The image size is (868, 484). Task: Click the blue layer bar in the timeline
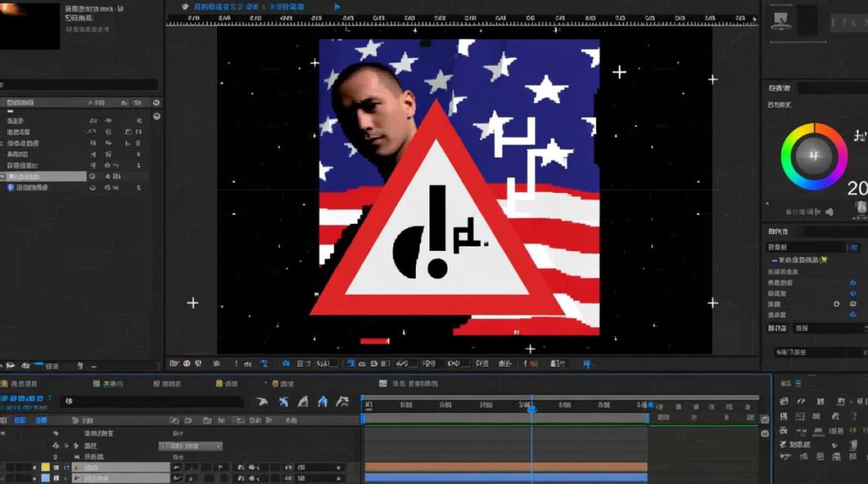tap(505, 478)
